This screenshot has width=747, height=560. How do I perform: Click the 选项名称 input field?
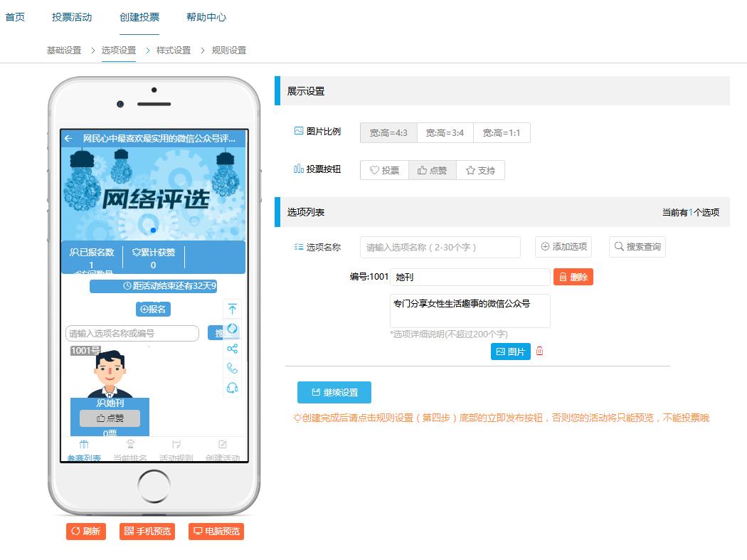click(x=440, y=248)
